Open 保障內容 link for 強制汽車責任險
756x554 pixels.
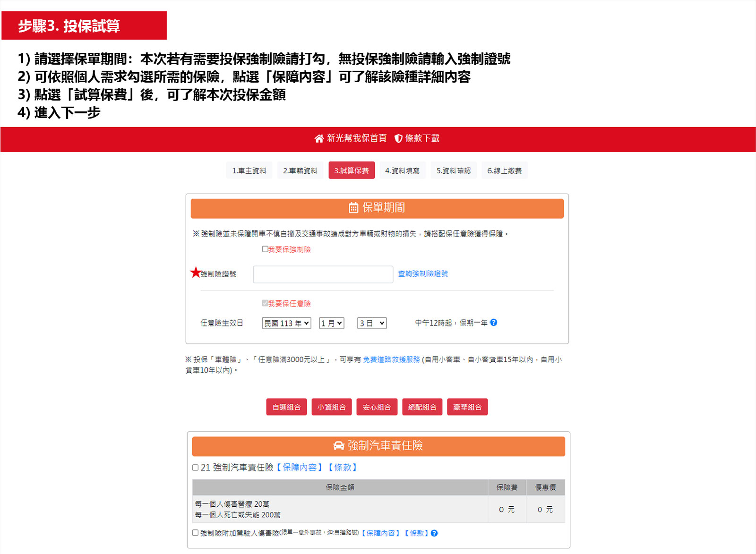(x=300, y=468)
